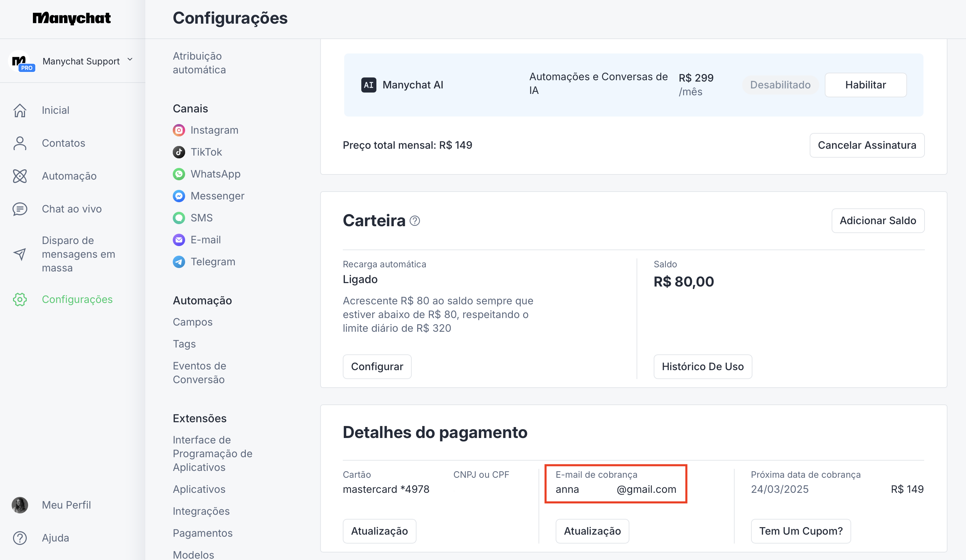Click Habilitar for Manychat AI
966x560 pixels.
click(x=866, y=85)
